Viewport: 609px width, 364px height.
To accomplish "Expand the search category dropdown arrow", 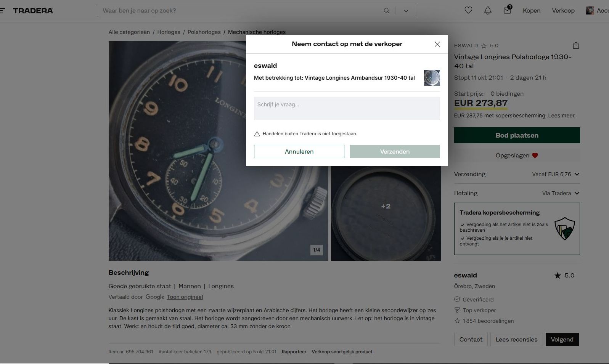I will pos(406,11).
